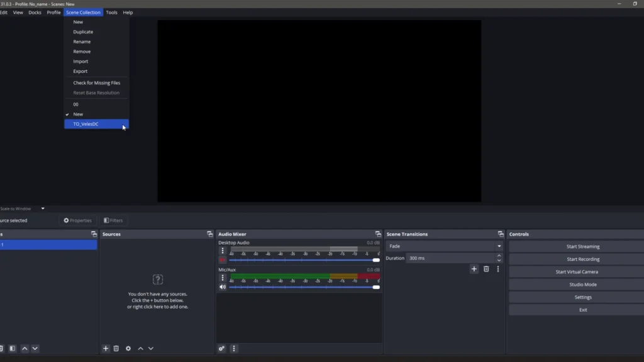Unmute the Desktop Audio channel

click(x=221, y=260)
